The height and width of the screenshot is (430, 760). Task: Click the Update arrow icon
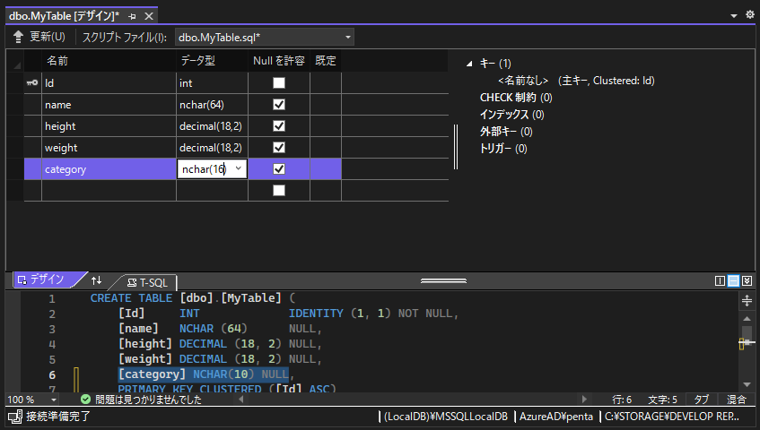18,37
